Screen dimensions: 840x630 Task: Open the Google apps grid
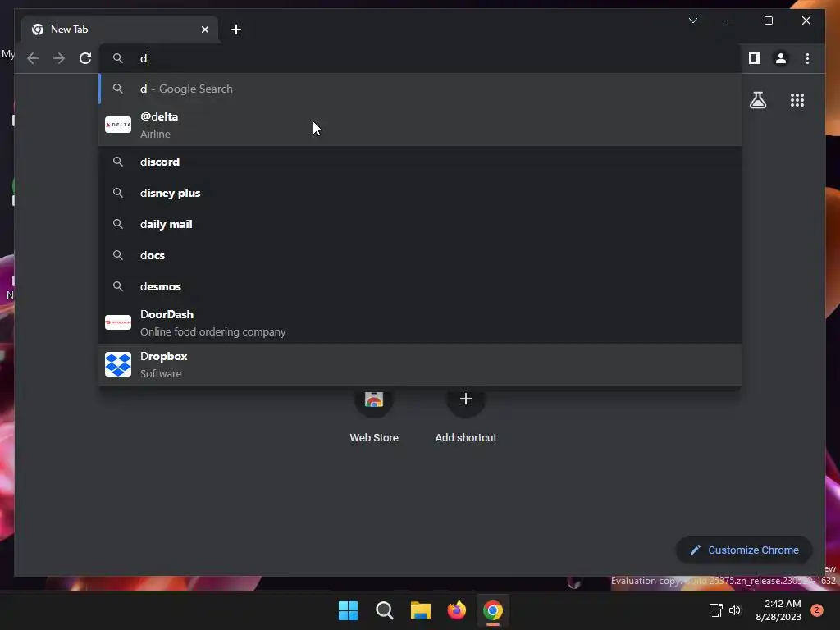[797, 100]
